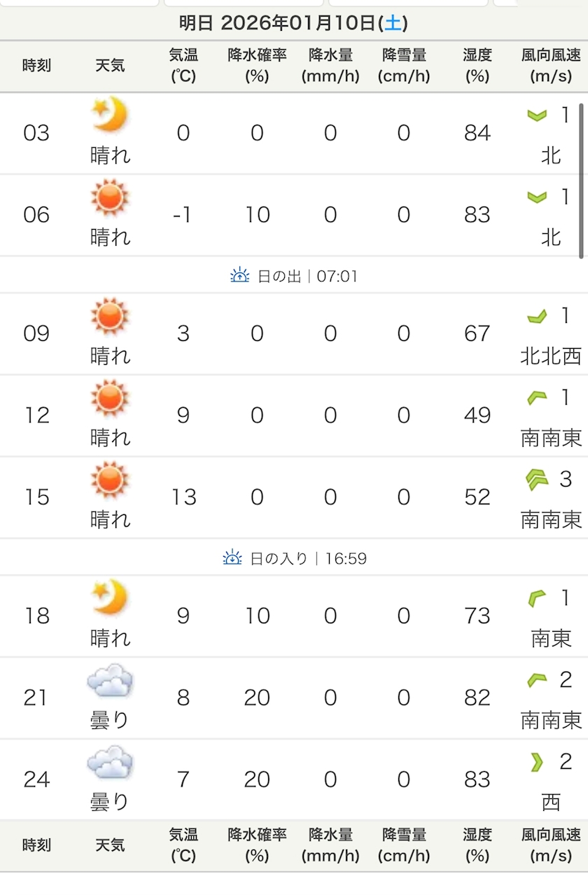Click the wind direction arrow at 09

(x=537, y=317)
